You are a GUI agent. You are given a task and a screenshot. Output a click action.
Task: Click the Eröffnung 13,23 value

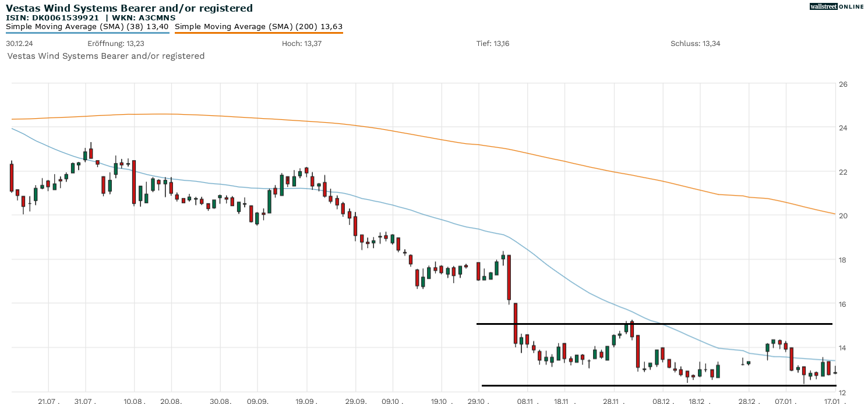pos(115,44)
